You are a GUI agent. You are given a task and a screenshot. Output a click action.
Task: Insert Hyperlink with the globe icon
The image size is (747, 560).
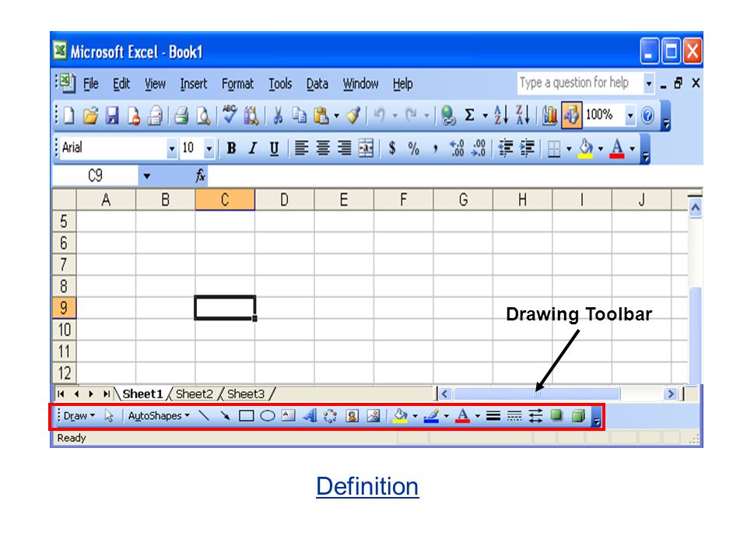pyautogui.click(x=448, y=115)
